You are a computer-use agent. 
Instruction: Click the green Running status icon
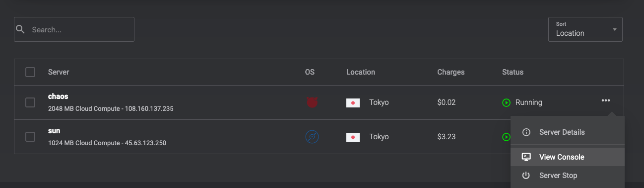pyautogui.click(x=506, y=102)
